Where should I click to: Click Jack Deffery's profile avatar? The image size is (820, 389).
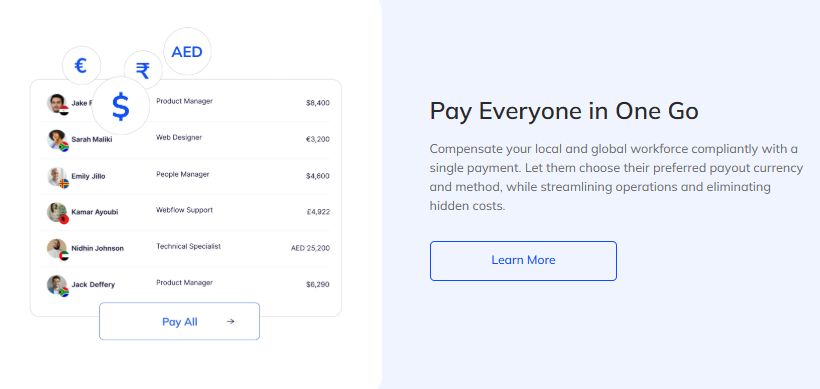coord(57,285)
